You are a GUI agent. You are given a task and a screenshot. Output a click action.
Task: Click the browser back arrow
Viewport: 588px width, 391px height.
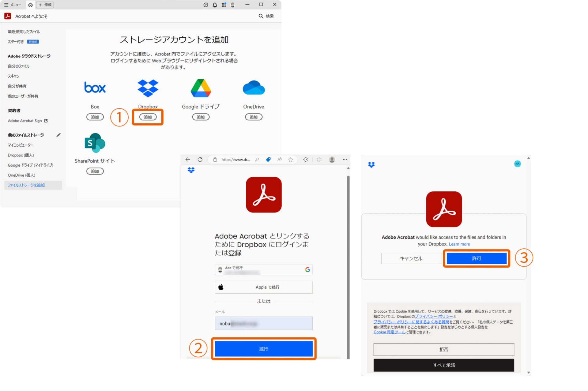[x=188, y=160]
